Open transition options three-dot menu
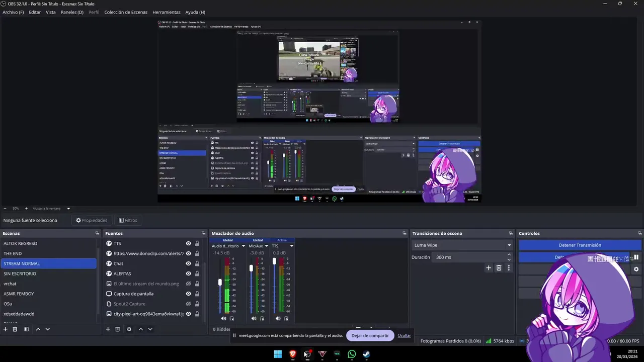Screen dimensions: 644x362 coord(509,268)
